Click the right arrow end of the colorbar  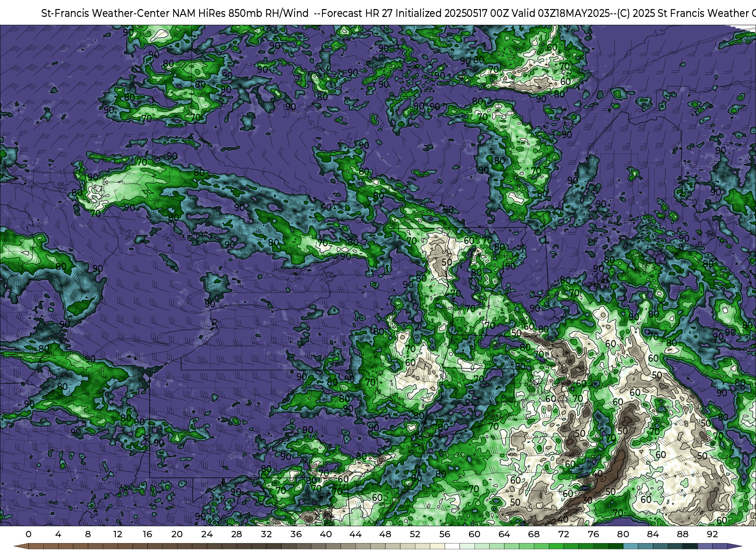735,546
